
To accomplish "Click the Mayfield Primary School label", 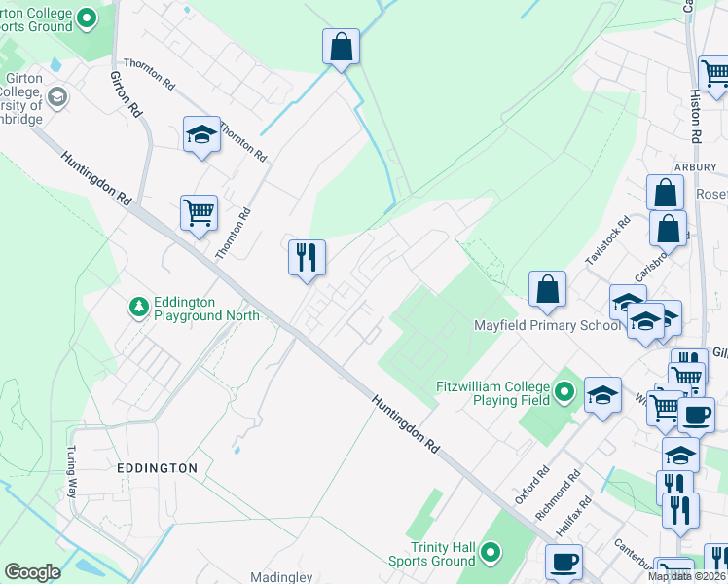I will (x=547, y=325).
